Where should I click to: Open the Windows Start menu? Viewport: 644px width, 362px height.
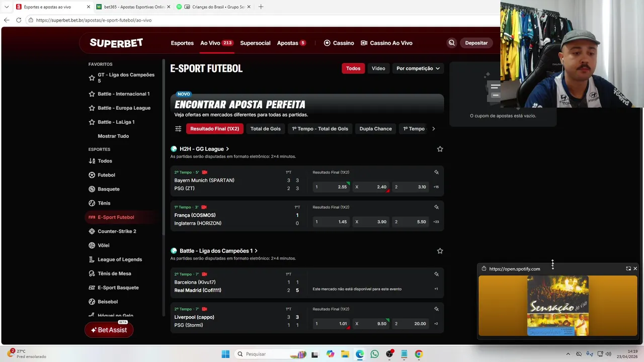tap(225, 354)
